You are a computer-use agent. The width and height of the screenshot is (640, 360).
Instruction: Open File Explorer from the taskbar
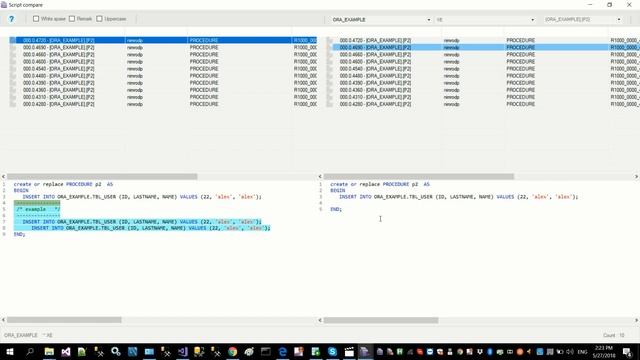pos(49,351)
